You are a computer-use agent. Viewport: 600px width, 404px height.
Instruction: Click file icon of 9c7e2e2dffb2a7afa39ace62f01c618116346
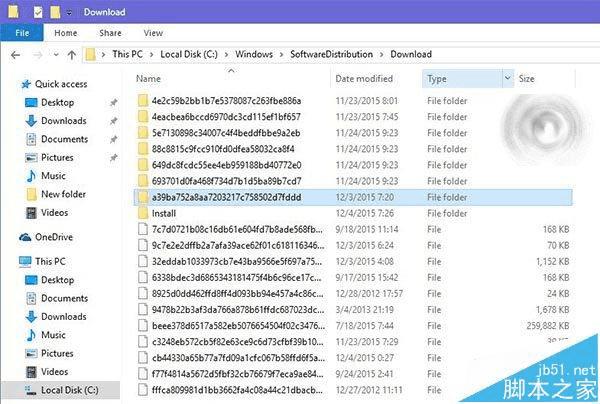143,245
